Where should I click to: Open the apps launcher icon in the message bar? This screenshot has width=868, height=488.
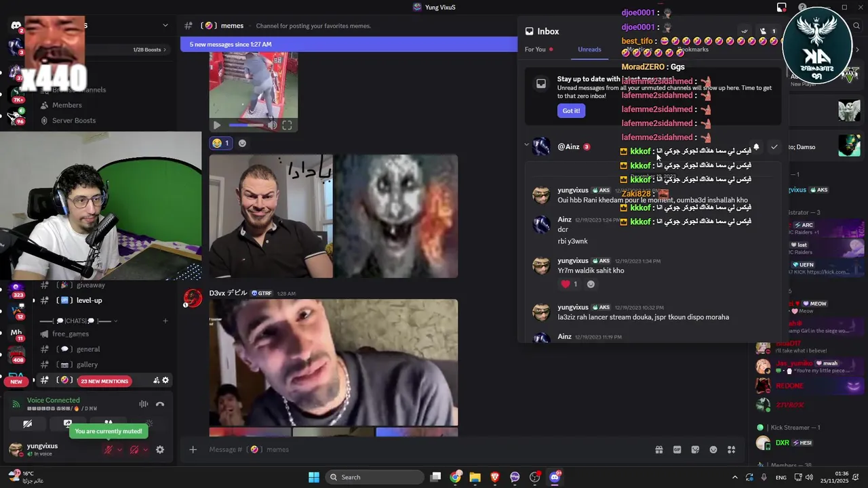tap(731, 449)
